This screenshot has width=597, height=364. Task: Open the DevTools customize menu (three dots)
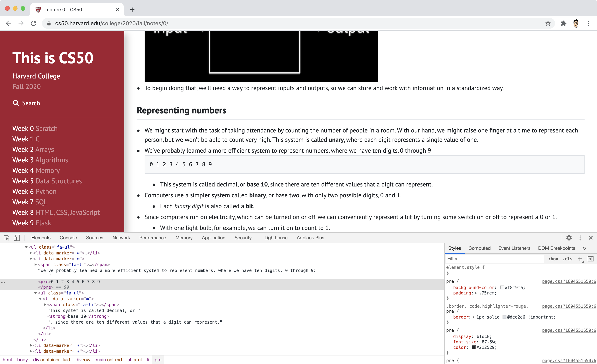coord(580,238)
